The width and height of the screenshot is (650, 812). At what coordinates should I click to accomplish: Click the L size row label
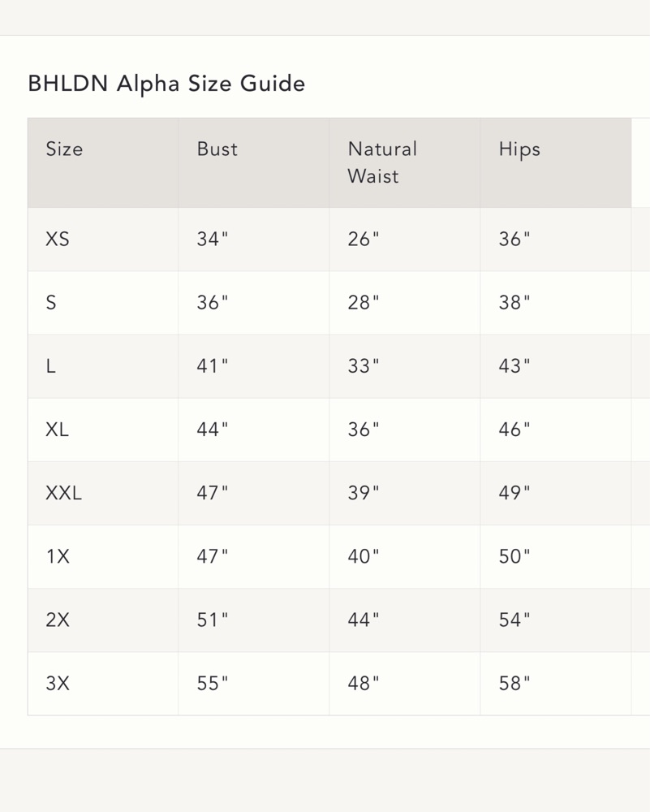tap(50, 366)
